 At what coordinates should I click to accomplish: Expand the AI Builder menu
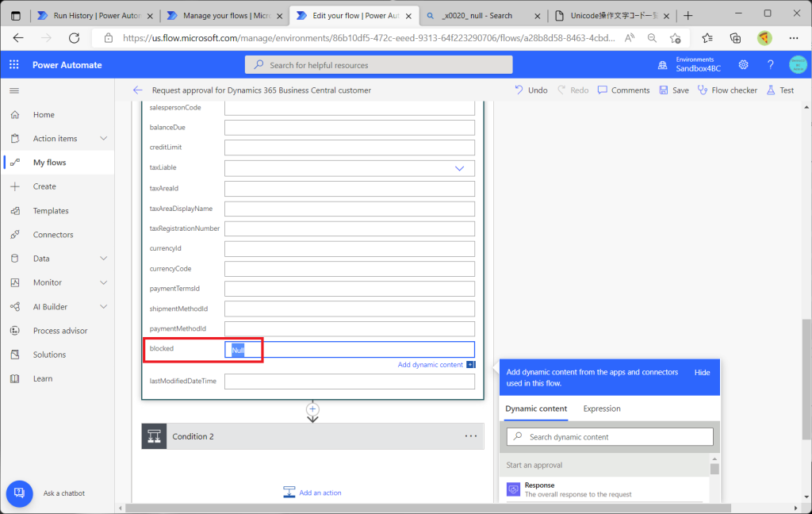click(x=104, y=307)
